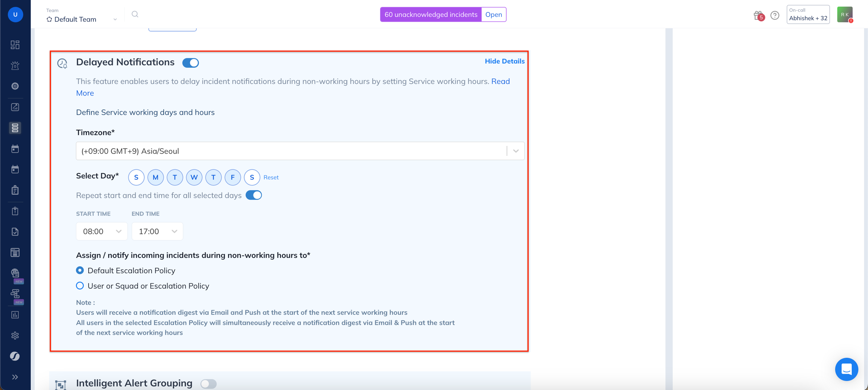Screen dimensions: 868x390
Task: Open the bar chart reports icon
Action: click(15, 315)
